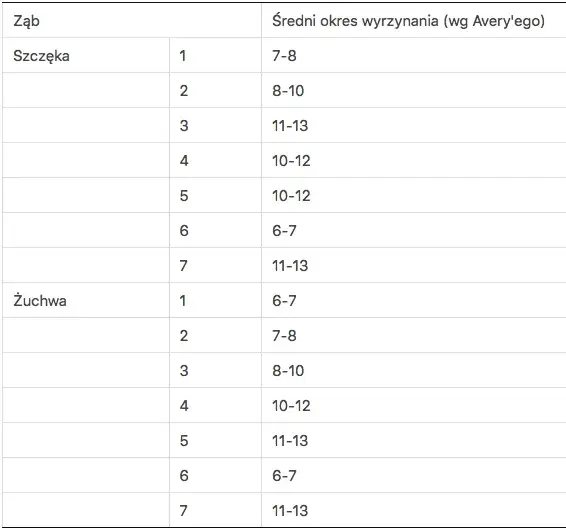Click the 'Żuchwa' row label
Image resolution: width=566 pixels, height=532 pixels.
pos(40,301)
